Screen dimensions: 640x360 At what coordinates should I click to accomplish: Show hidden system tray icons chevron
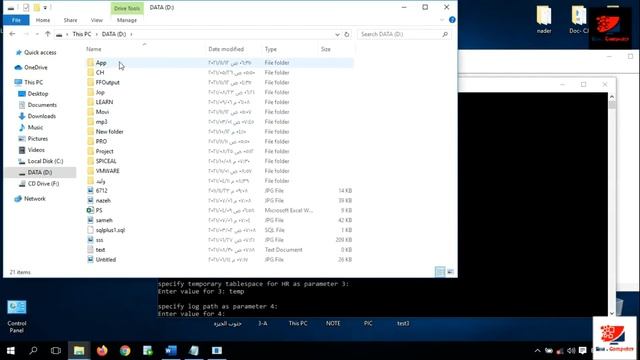[538, 351]
